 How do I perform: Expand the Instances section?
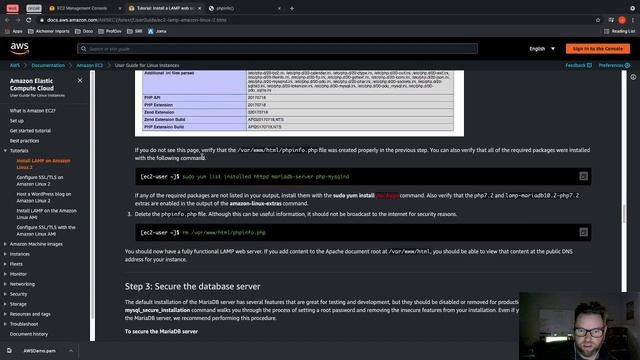point(5,254)
